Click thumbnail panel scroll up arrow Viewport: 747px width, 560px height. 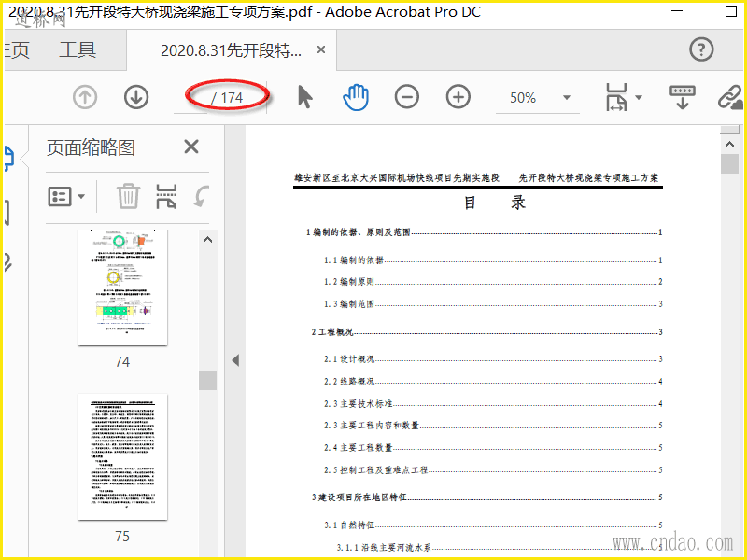[x=207, y=240]
